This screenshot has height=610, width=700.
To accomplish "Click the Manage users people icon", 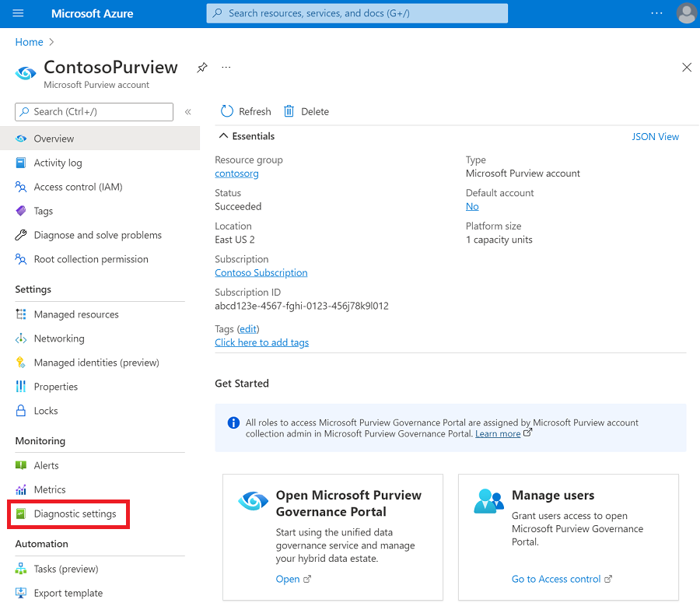I will click(489, 501).
